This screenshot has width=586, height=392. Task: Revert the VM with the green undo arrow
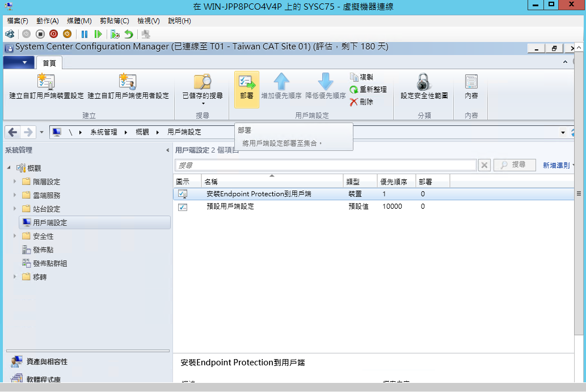(129, 35)
